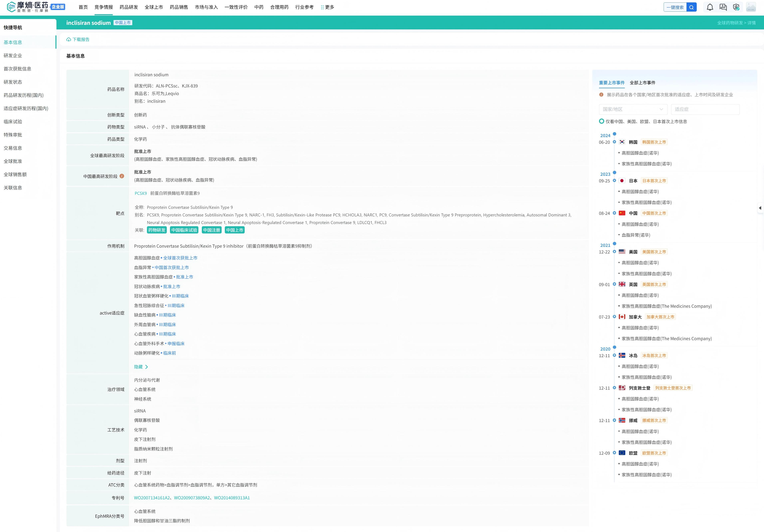The width and height of the screenshot is (764, 532).
Task: Jump to 首次获批信息 in quick navigation
Action: click(x=18, y=69)
